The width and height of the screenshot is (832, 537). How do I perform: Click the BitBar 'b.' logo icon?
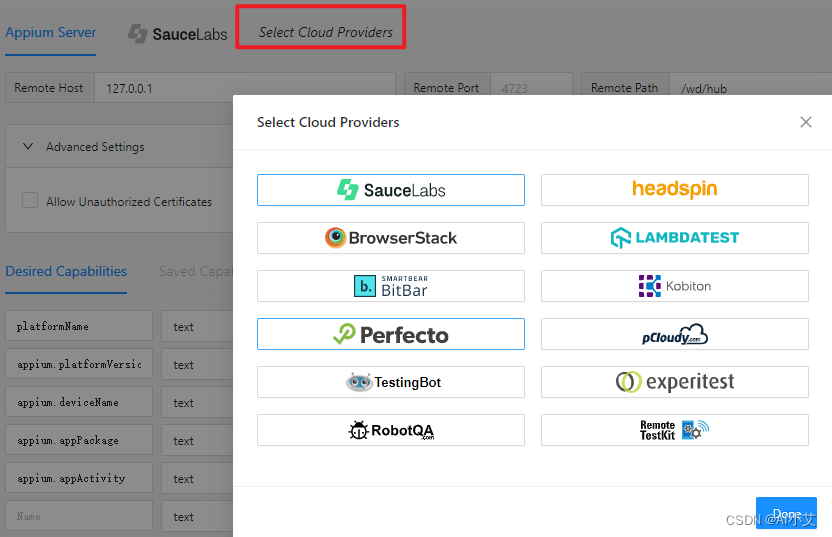point(365,286)
